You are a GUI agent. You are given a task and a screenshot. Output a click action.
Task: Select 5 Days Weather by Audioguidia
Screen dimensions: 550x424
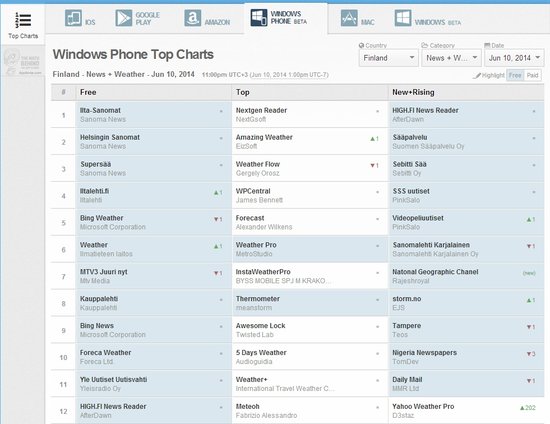261,352
